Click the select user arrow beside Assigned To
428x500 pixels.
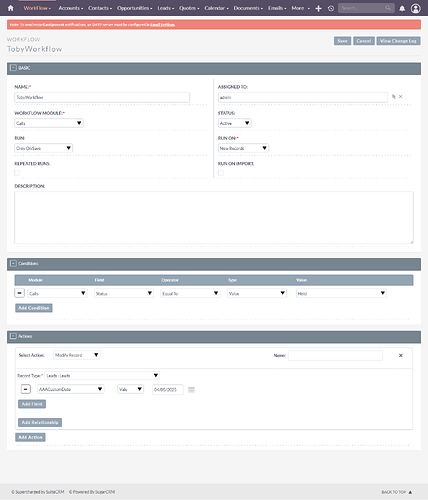[x=394, y=97]
